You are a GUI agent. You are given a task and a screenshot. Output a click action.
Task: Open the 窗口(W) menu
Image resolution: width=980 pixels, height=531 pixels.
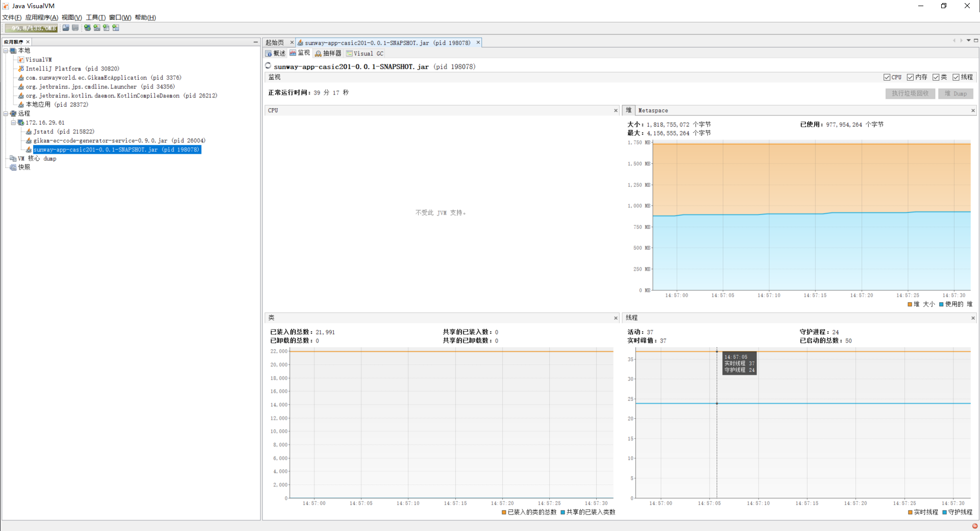click(x=120, y=17)
